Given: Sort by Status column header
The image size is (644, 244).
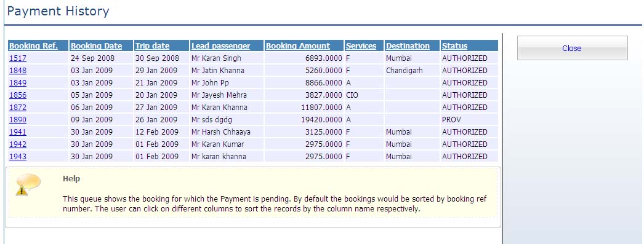Looking at the screenshot, I should 454,46.
